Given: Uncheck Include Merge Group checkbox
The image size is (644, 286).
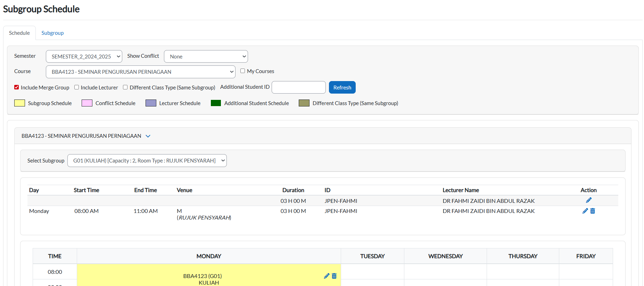Looking at the screenshot, I should [17, 87].
